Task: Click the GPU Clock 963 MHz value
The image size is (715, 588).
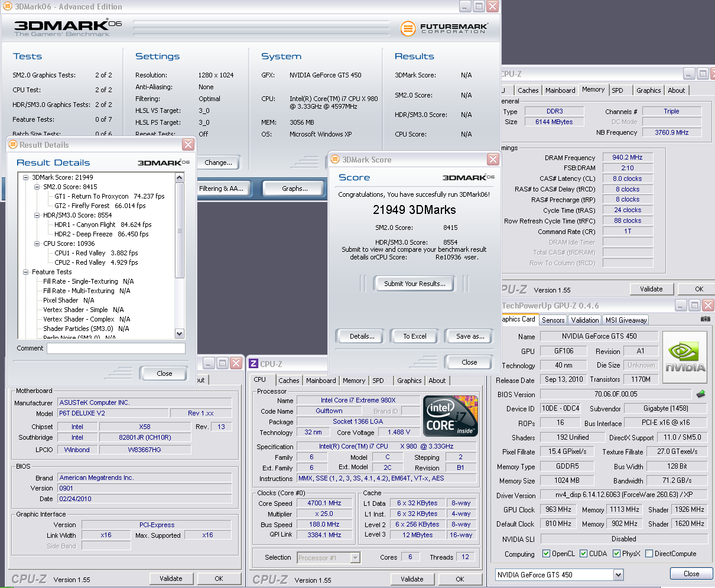Action: coord(558,509)
